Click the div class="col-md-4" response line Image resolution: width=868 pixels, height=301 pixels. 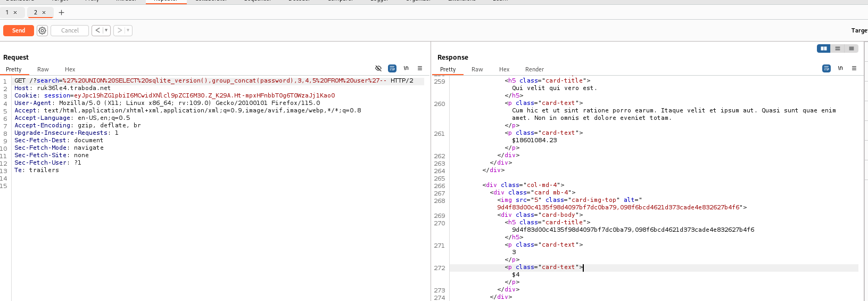[523, 185]
